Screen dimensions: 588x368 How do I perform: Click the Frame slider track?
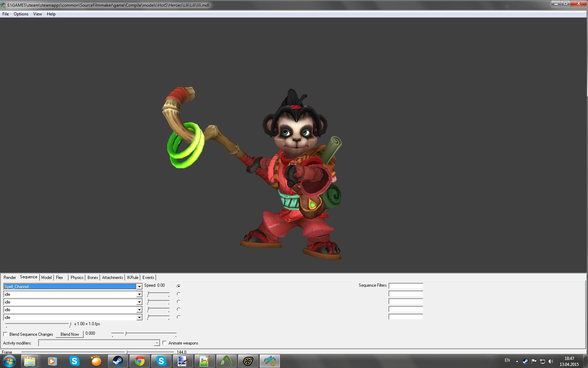[98, 352]
